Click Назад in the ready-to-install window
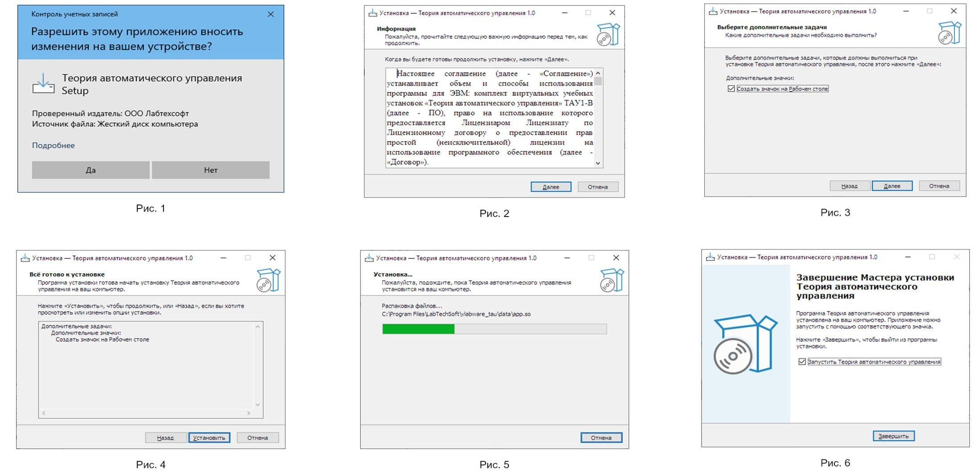This screenshot has height=471, width=980. point(165,438)
